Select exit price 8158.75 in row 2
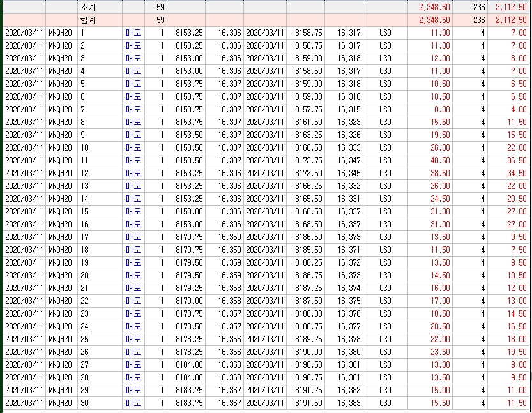Image resolution: width=532 pixels, height=413 pixels. tap(308, 46)
